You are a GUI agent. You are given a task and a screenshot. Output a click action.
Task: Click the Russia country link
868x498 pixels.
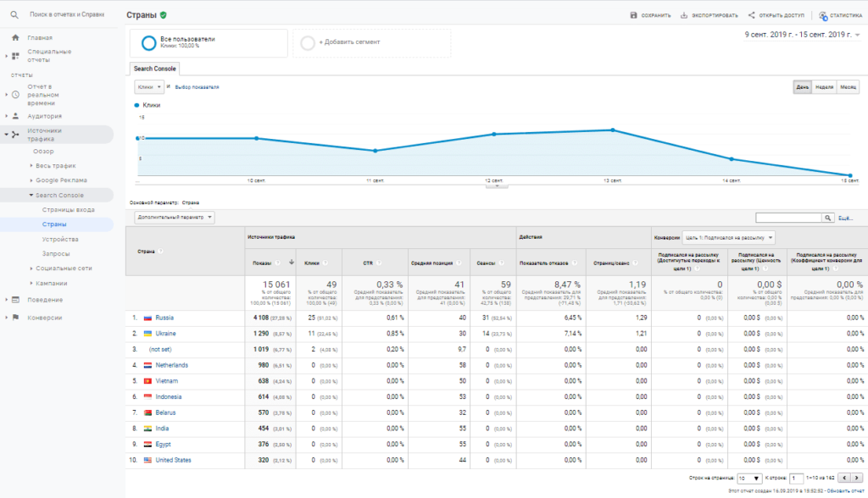(x=164, y=318)
